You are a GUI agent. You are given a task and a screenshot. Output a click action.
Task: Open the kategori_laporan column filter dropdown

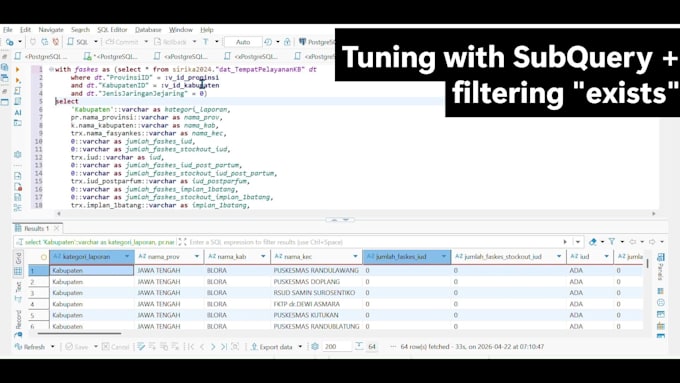(127, 257)
